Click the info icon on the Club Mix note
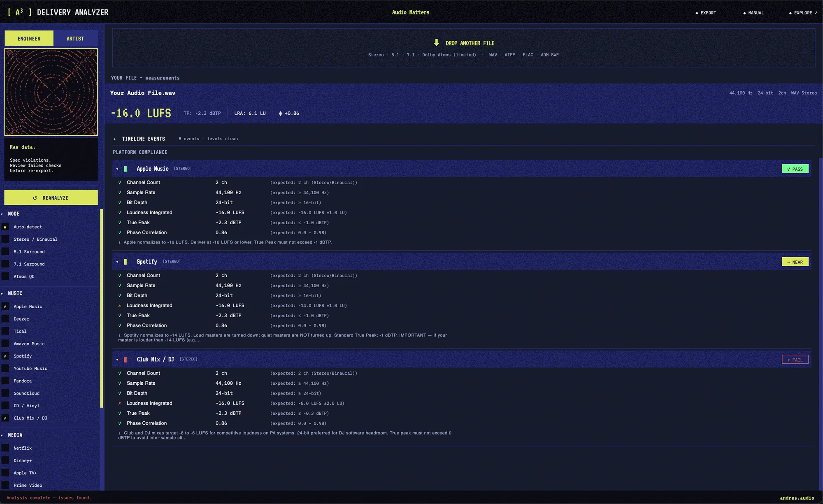 (120, 433)
